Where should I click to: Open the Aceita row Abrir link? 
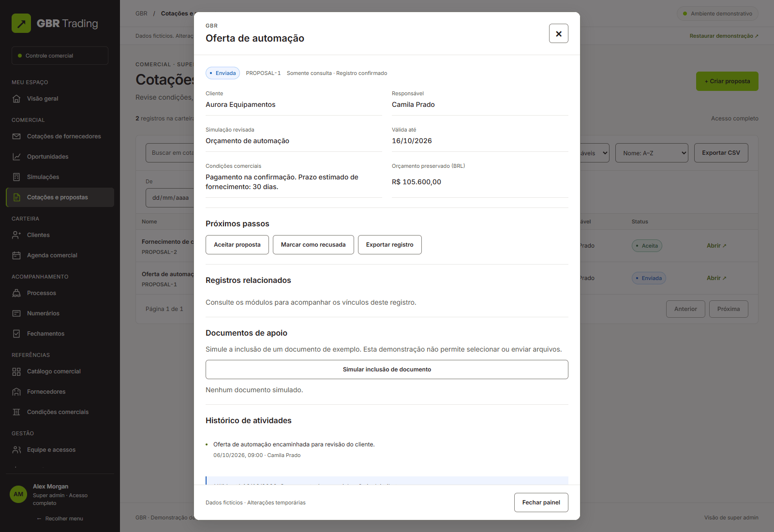coord(716,246)
